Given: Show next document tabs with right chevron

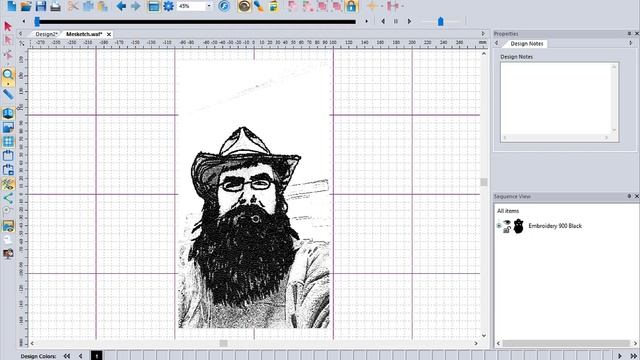Looking at the screenshot, I should (483, 34).
